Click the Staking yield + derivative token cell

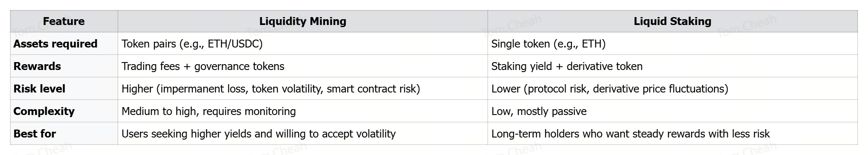pyautogui.click(x=672, y=66)
